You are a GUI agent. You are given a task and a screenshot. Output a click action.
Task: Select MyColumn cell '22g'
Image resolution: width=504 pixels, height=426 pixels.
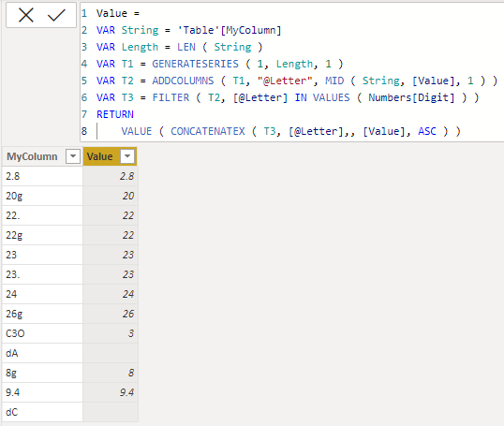tap(42, 235)
